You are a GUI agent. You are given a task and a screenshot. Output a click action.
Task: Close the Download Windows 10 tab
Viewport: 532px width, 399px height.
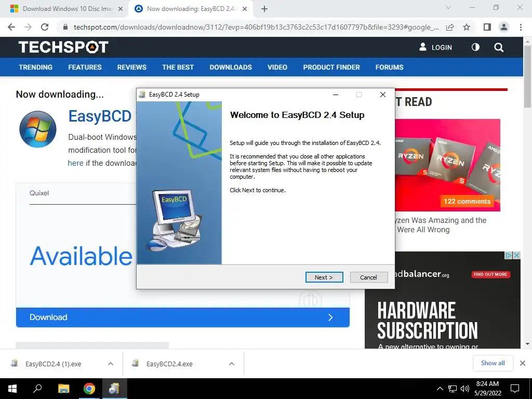[x=121, y=9]
